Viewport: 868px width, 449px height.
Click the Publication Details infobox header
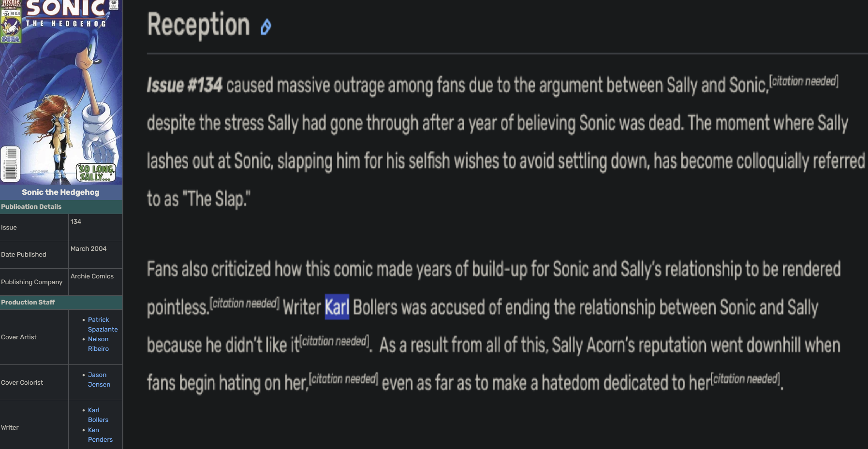coord(31,206)
